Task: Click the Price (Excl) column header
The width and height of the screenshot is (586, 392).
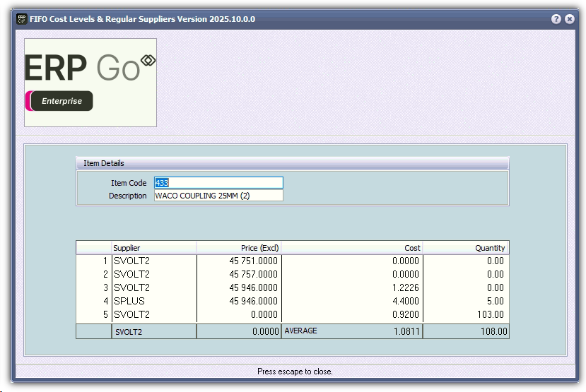Action: (x=238, y=248)
